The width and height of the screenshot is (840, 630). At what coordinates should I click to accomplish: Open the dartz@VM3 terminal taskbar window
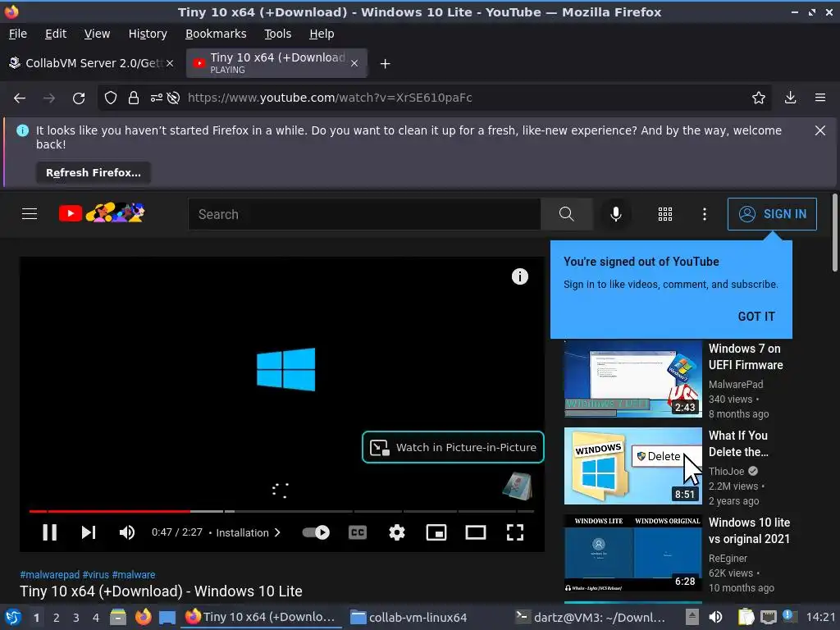(x=591, y=618)
